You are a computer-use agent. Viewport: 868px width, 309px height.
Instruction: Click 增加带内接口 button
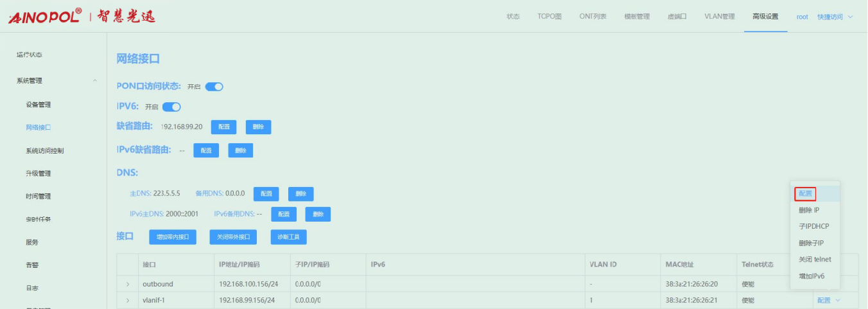pyautogui.click(x=173, y=237)
